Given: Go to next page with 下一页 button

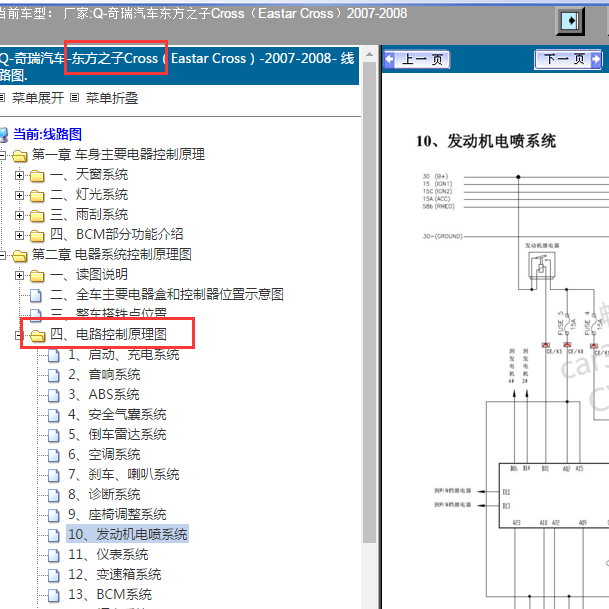Looking at the screenshot, I should (x=568, y=59).
